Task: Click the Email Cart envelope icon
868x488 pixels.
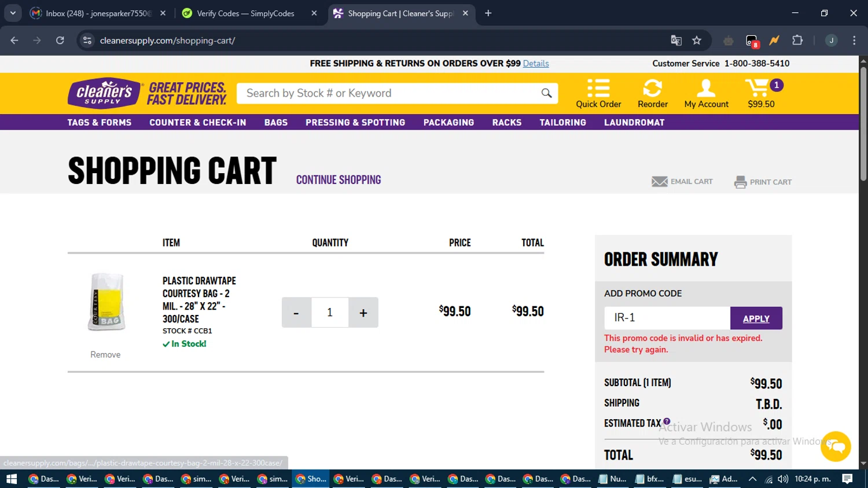Action: tap(660, 182)
